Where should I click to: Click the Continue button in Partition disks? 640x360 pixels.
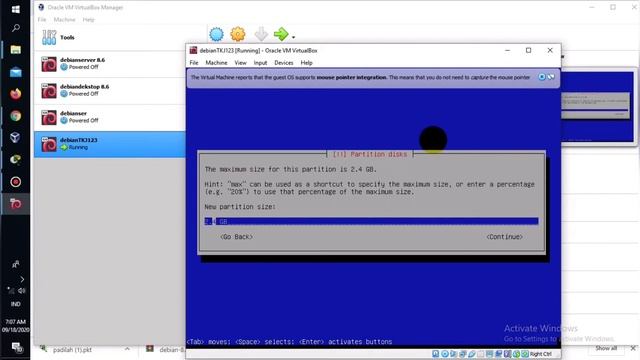tap(504, 237)
